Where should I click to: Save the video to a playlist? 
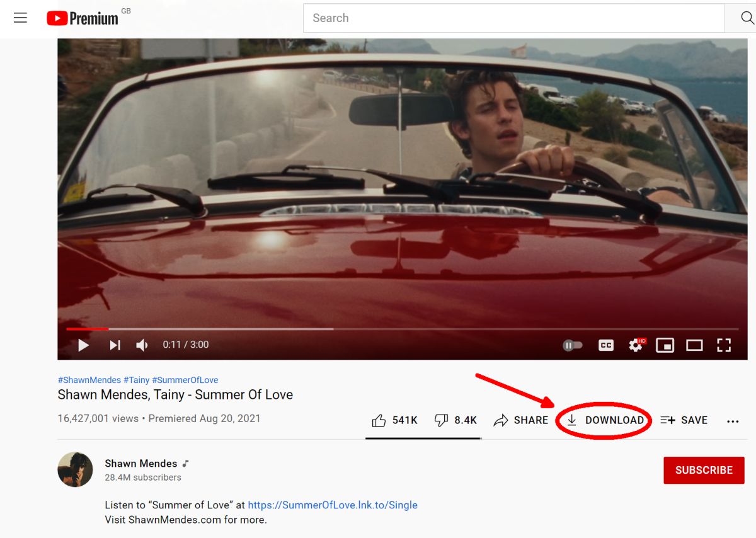tap(684, 420)
